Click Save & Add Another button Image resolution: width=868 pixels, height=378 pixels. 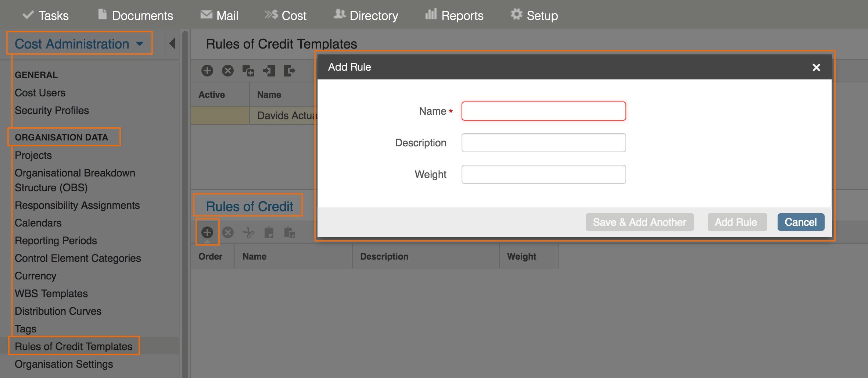tap(639, 222)
